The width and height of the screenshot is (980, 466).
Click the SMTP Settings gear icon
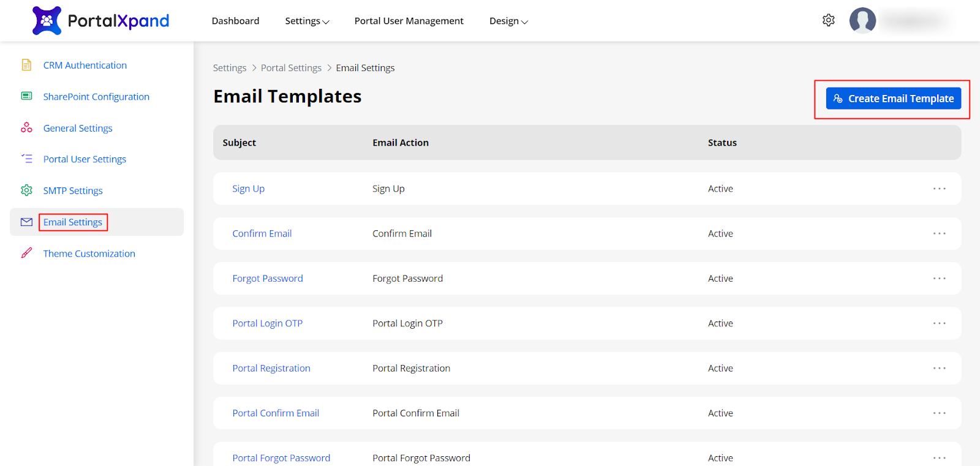point(26,190)
